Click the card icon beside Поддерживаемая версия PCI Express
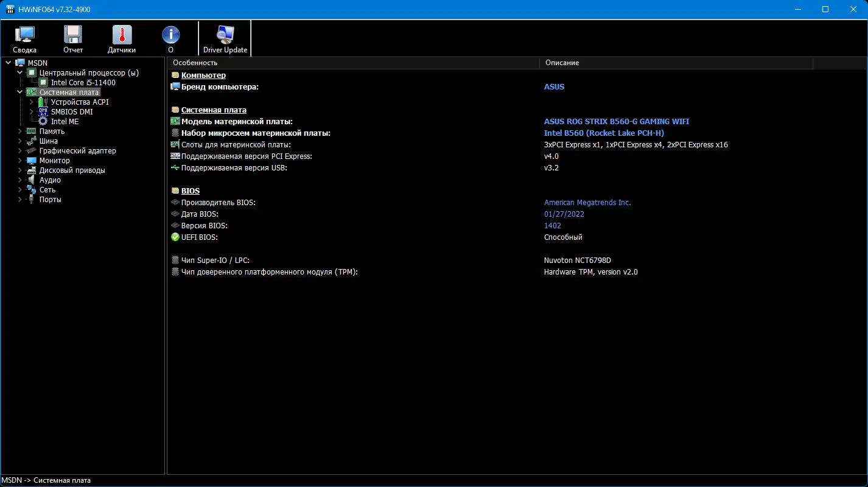The width and height of the screenshot is (868, 487). coord(175,156)
